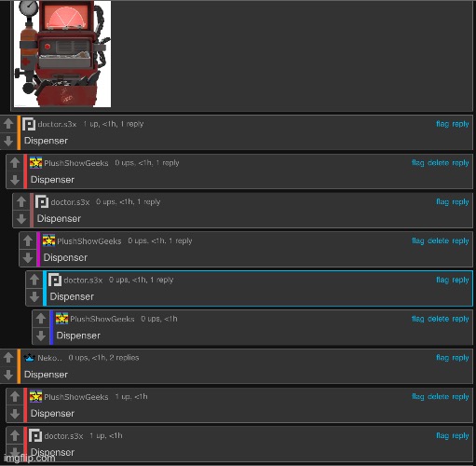Upvote Neko's Dispenser comment
476x466 pixels.
coord(8,357)
